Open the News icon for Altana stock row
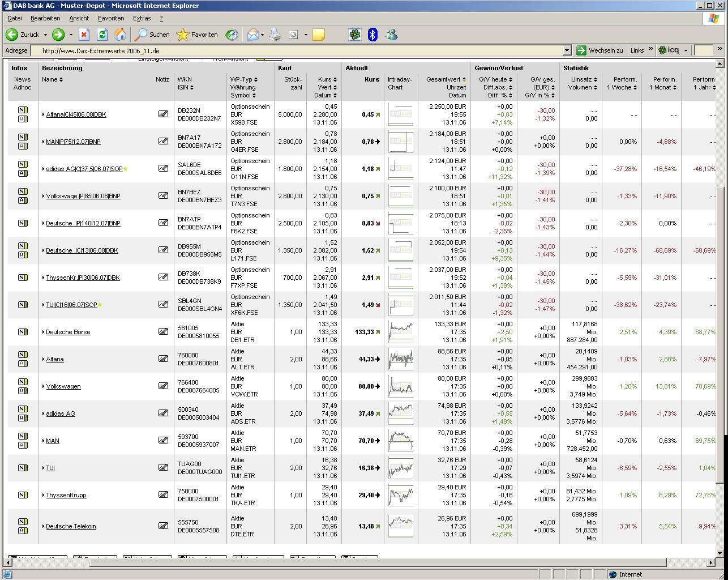The height and width of the screenshot is (580, 728). pyautogui.click(x=23, y=355)
